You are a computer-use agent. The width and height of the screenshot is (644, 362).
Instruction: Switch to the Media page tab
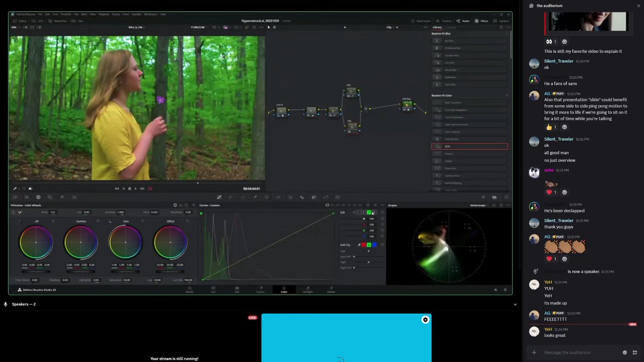(x=190, y=289)
